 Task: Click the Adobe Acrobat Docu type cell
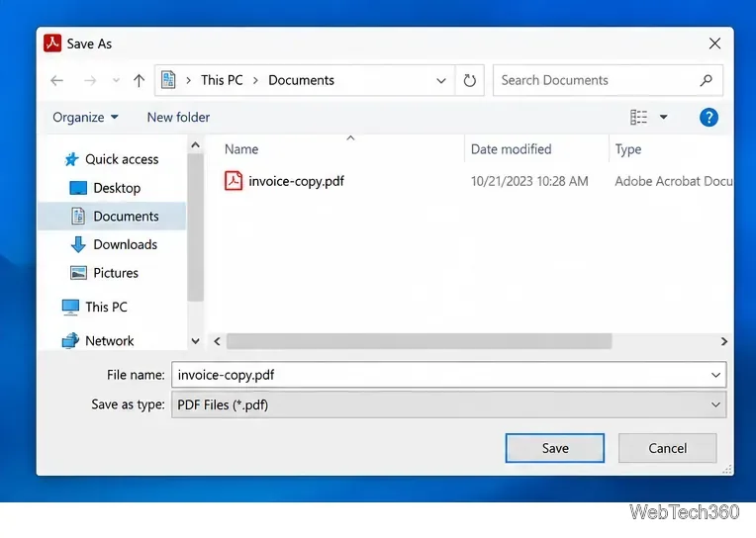[x=674, y=181]
